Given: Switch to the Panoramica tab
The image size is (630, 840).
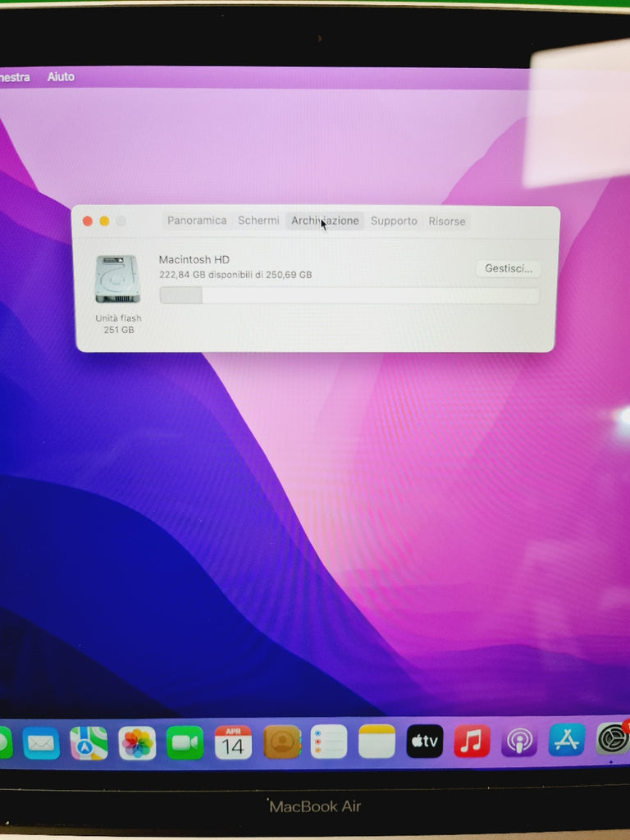Looking at the screenshot, I should pos(197,220).
